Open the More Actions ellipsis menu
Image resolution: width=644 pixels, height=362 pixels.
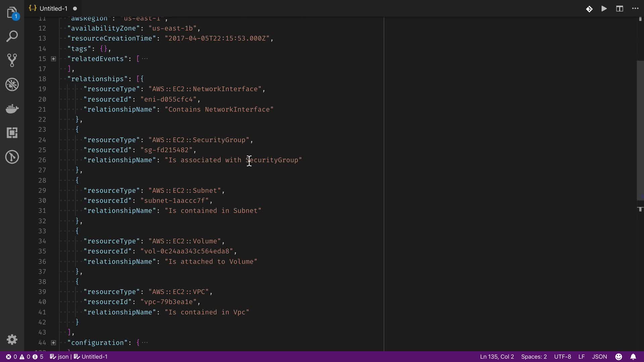635,9
